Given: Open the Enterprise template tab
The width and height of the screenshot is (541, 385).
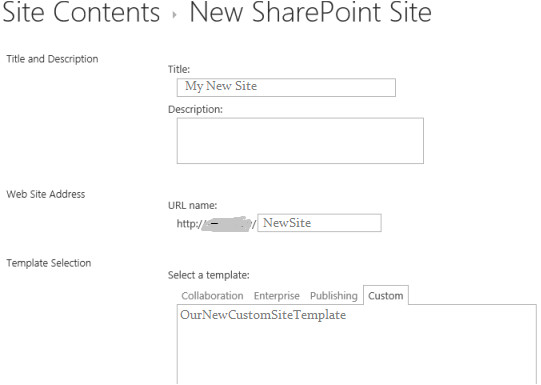Looking at the screenshot, I should 277,296.
